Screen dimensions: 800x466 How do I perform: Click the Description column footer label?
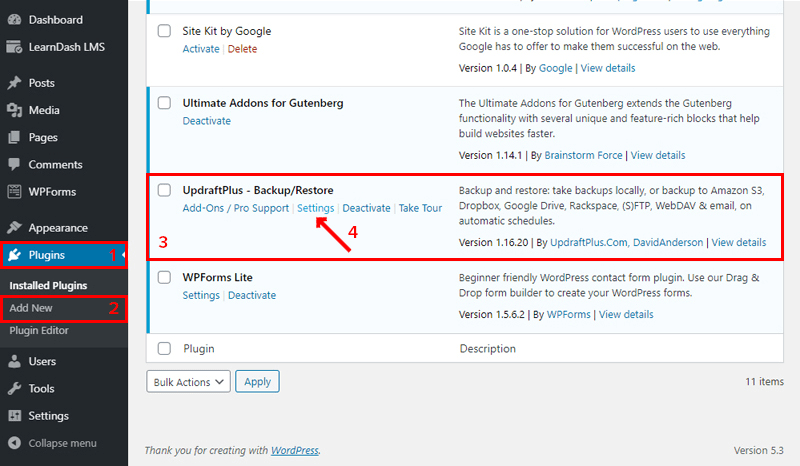click(x=488, y=349)
